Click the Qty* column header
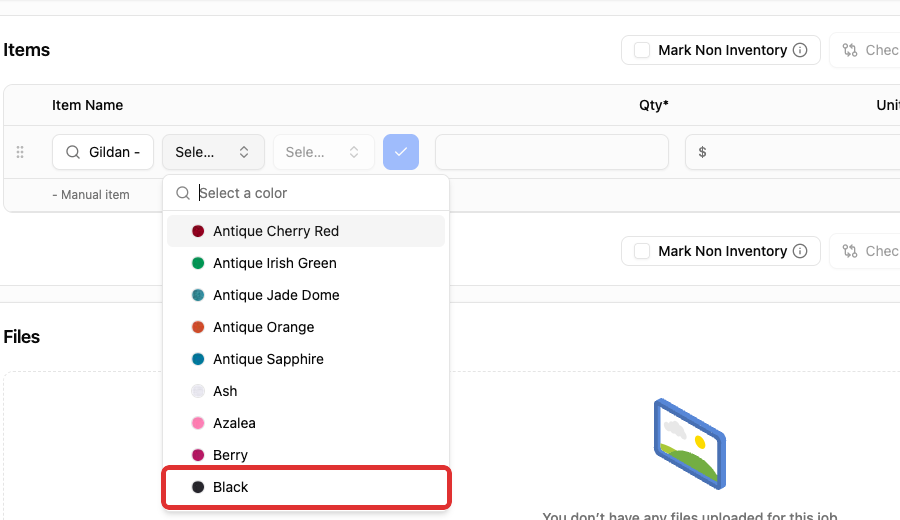This screenshot has width=900, height=520. pyautogui.click(x=654, y=105)
